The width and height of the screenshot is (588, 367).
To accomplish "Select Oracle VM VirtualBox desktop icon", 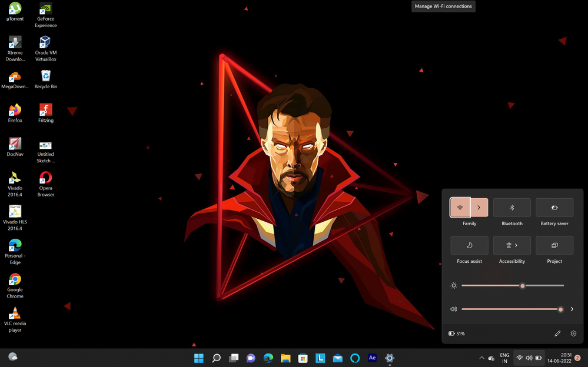I will (46, 49).
